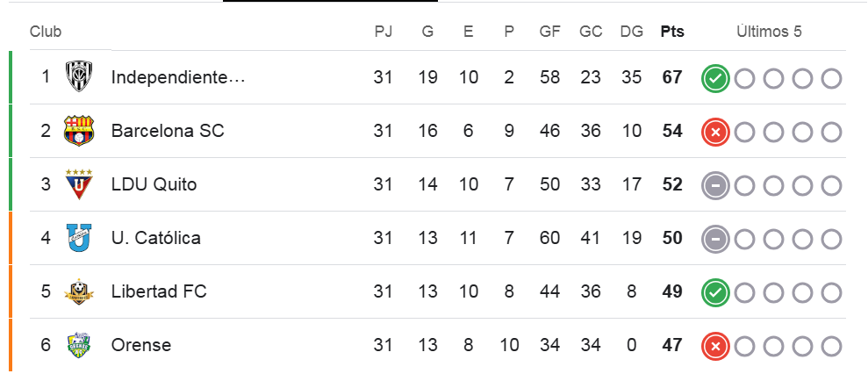Click Independiente's green win checkmark icon
Viewport: 868px width, 381px height.
coord(715,79)
